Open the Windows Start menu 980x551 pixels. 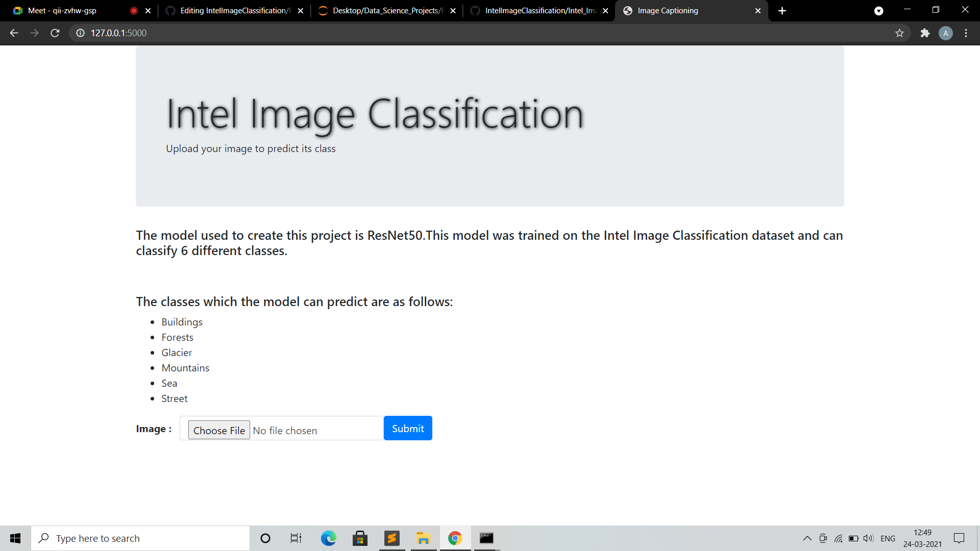(x=15, y=538)
